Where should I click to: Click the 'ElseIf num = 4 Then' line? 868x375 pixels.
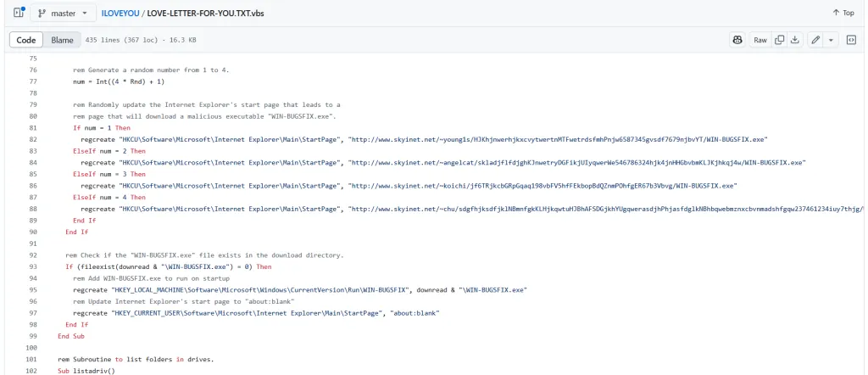pos(109,197)
